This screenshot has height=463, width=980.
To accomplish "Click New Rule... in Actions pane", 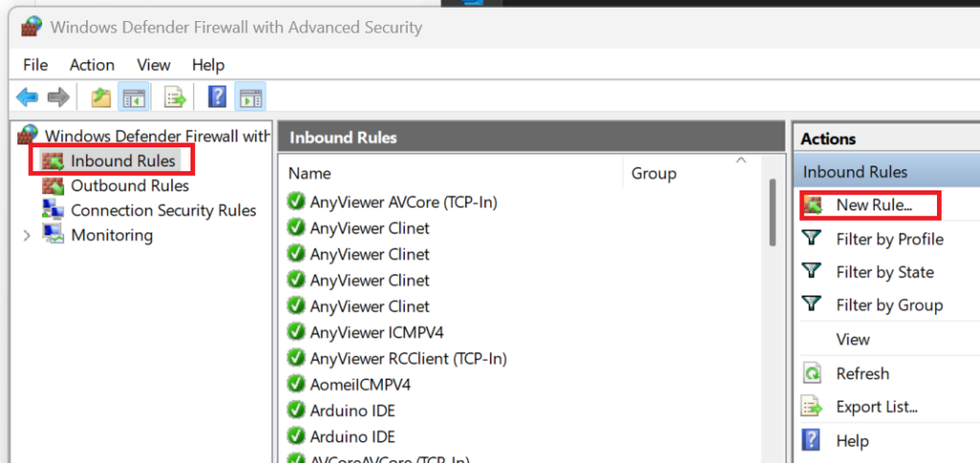I will pos(874,205).
